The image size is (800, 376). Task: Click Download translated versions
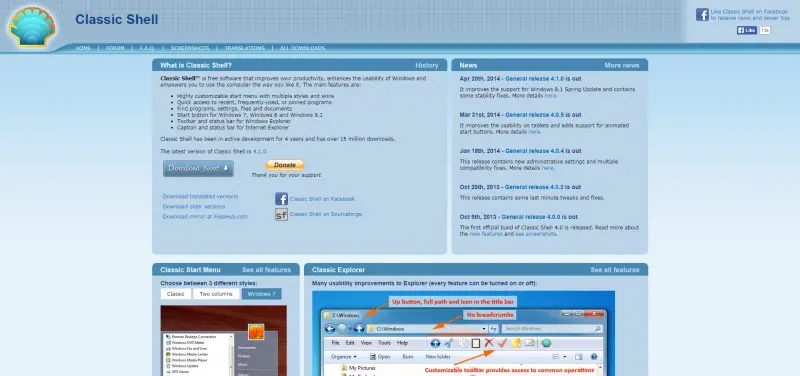coord(200,196)
